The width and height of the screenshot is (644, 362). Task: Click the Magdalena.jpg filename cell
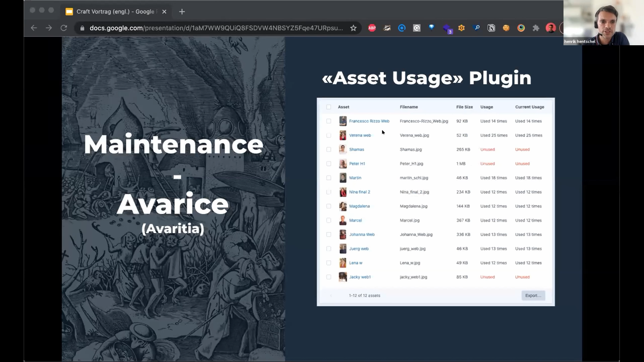414,206
